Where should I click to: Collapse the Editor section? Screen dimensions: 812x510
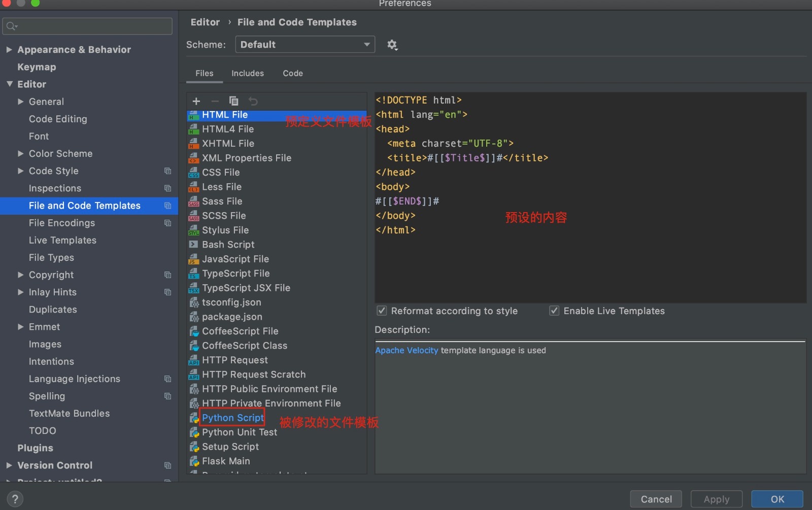pyautogui.click(x=9, y=84)
